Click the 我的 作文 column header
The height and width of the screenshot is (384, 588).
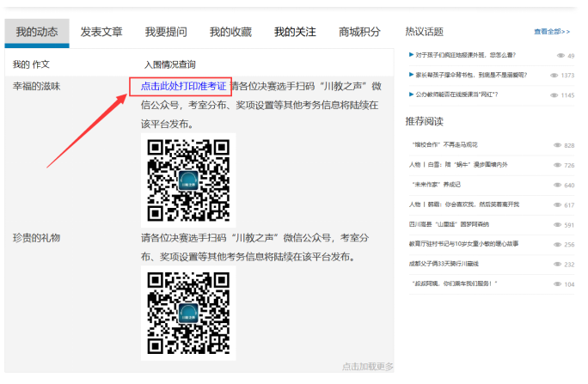(x=31, y=64)
